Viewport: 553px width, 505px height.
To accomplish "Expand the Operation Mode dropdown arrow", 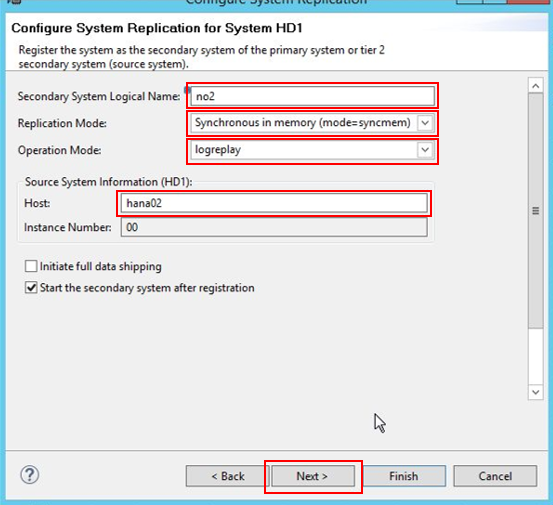I will coord(425,150).
